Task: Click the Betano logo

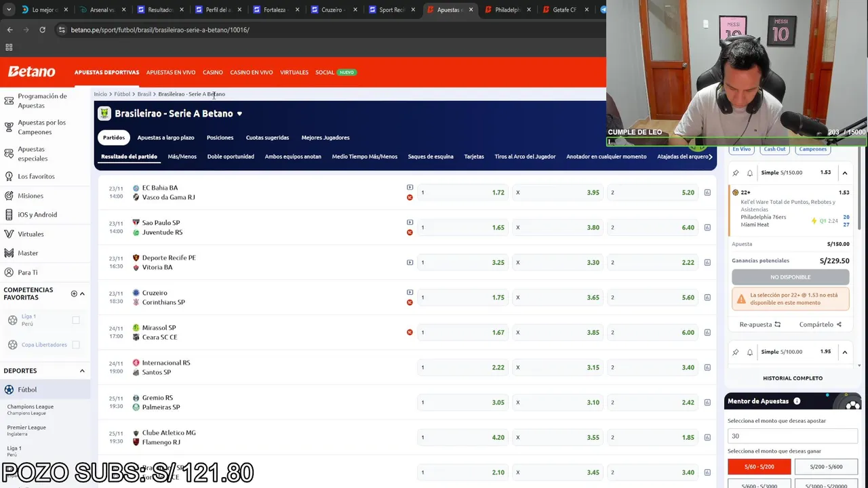Action: click(31, 72)
